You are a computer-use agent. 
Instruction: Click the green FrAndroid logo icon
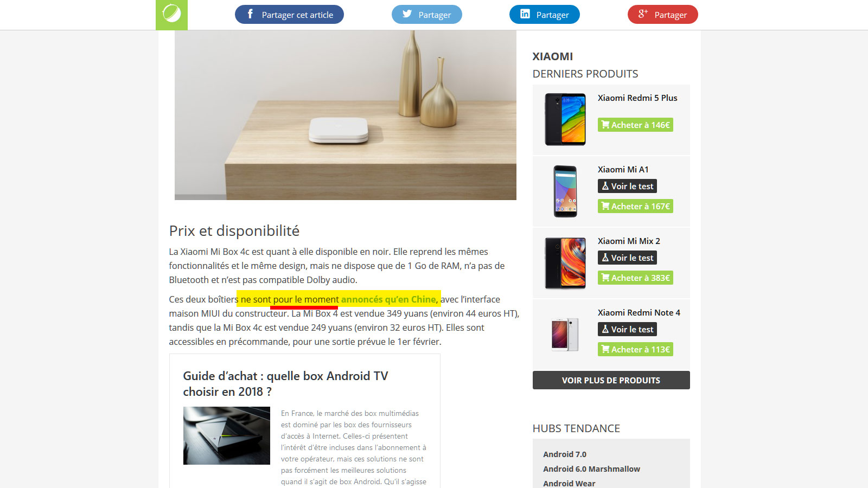click(x=171, y=15)
